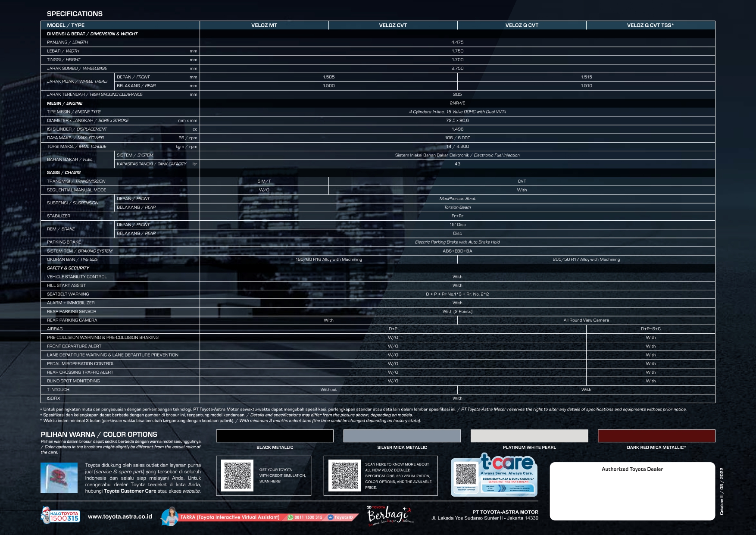Image resolution: width=756 pixels, height=535 pixels.
Task: Click the Toyota dealer flag photo
Action: (59, 478)
